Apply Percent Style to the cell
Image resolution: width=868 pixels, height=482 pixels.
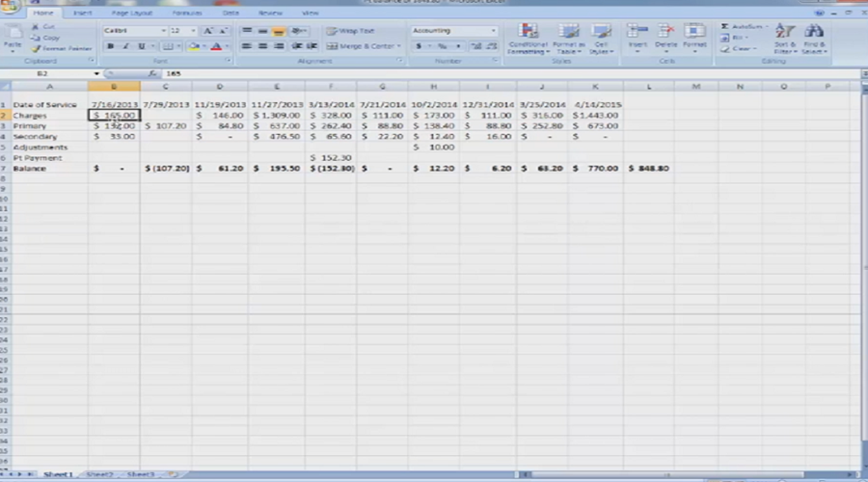443,46
